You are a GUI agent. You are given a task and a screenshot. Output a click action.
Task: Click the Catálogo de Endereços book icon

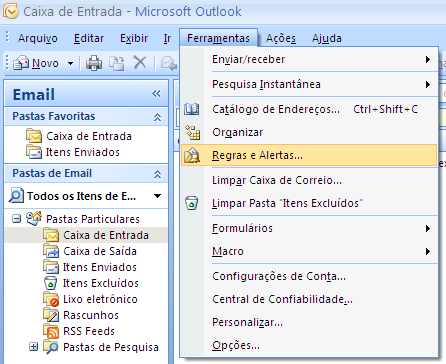click(192, 109)
